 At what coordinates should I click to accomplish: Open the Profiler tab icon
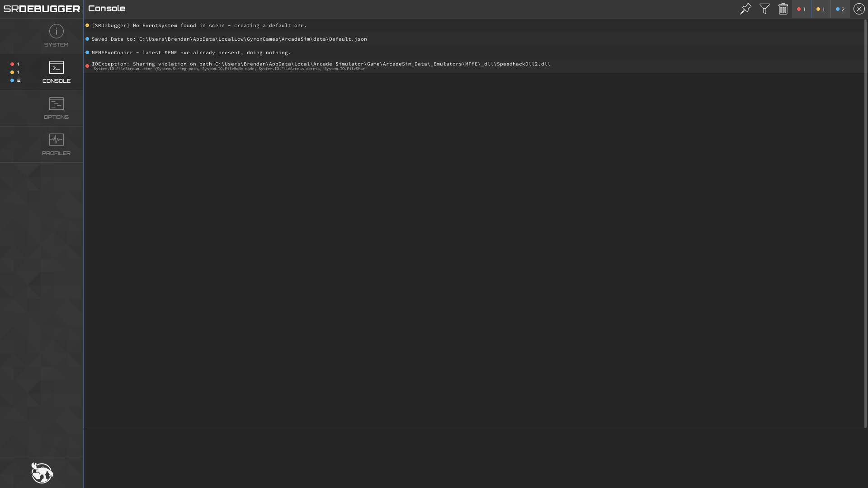[56, 140]
